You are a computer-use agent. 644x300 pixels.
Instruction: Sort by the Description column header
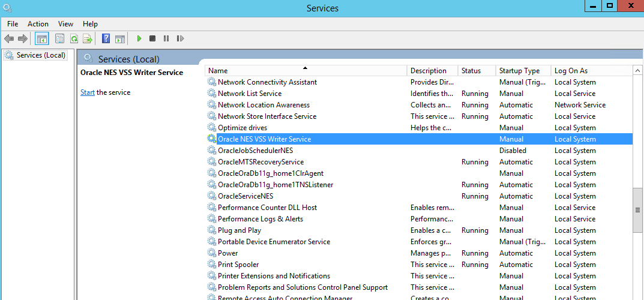pos(433,71)
